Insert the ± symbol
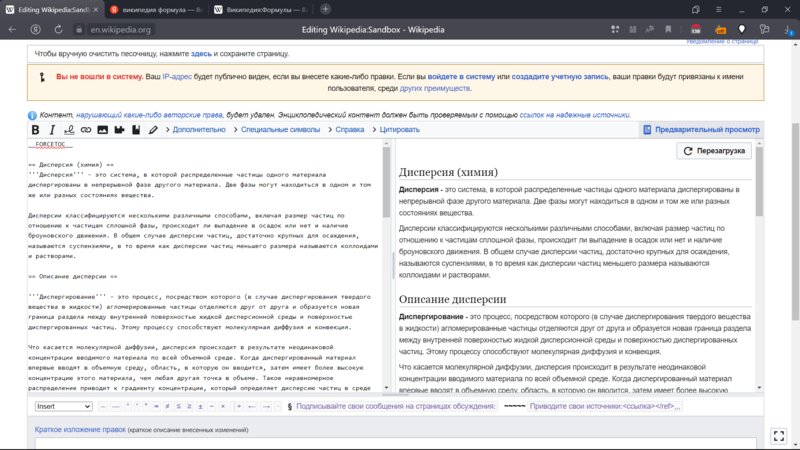Screen dimensions: 800x450 (201, 407)
